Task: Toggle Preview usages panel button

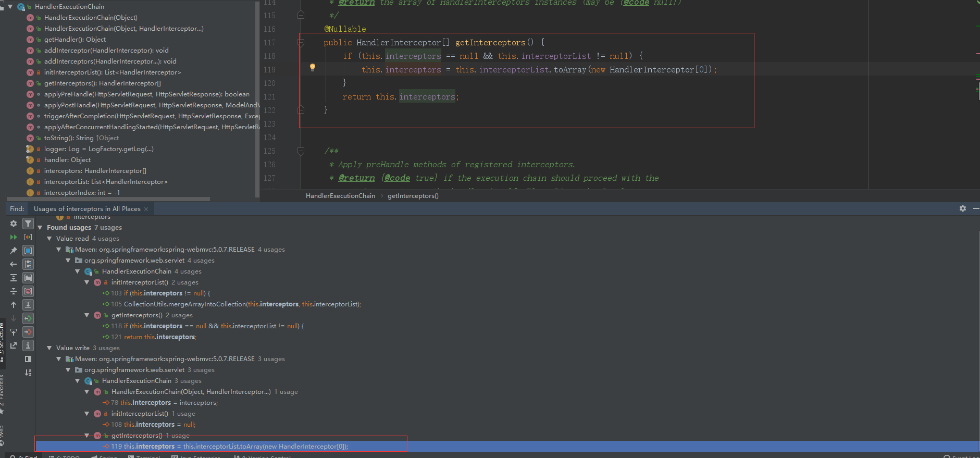Action: [29, 359]
